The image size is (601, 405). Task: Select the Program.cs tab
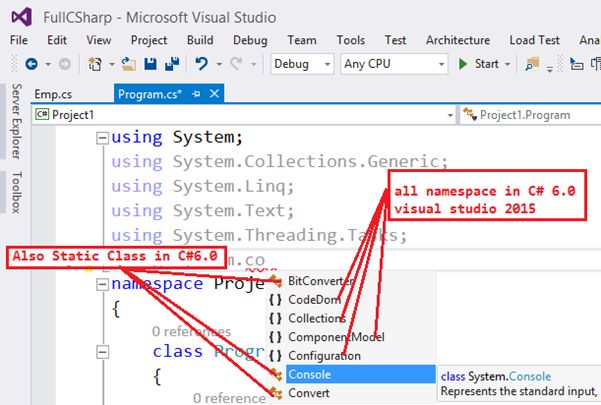point(150,94)
